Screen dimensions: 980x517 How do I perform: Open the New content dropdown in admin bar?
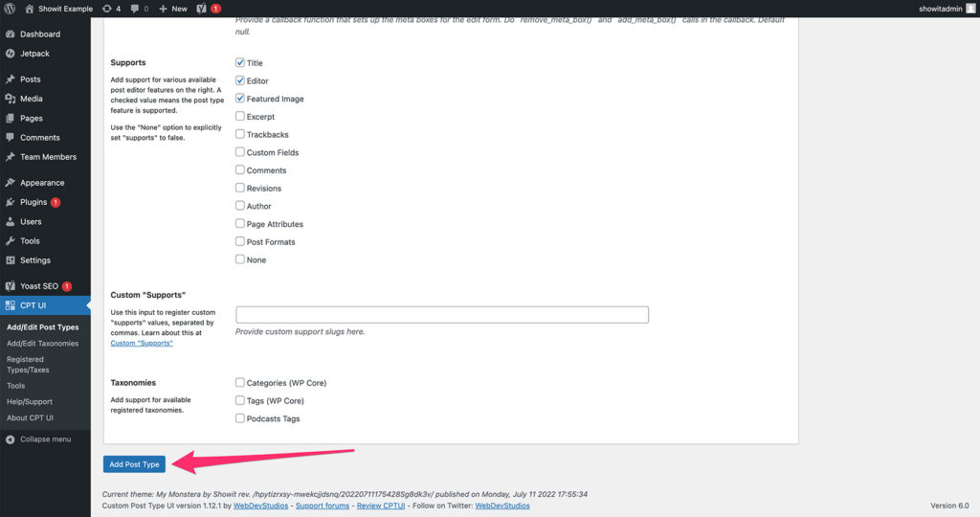pyautogui.click(x=172, y=9)
